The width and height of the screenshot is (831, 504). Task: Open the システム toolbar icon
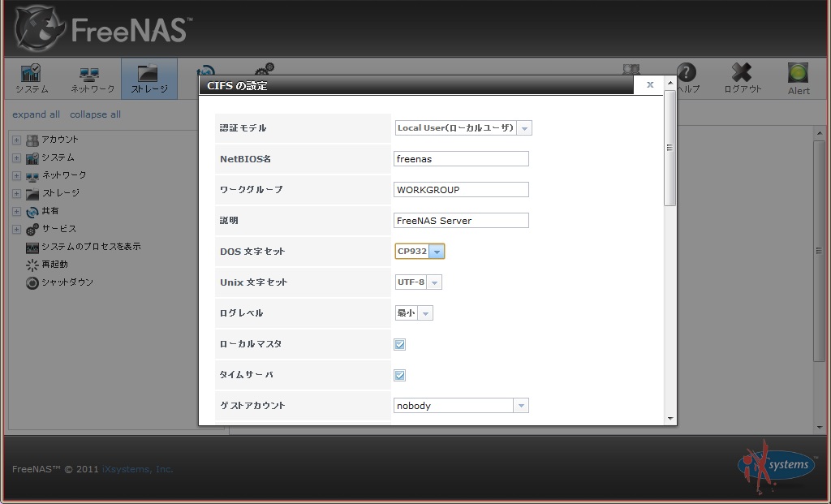tap(31, 72)
